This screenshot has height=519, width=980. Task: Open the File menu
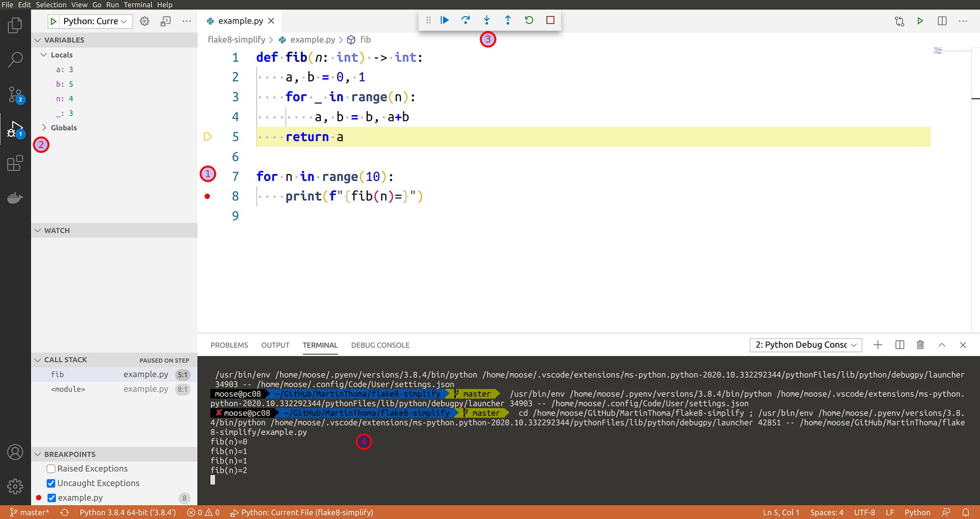7,4
